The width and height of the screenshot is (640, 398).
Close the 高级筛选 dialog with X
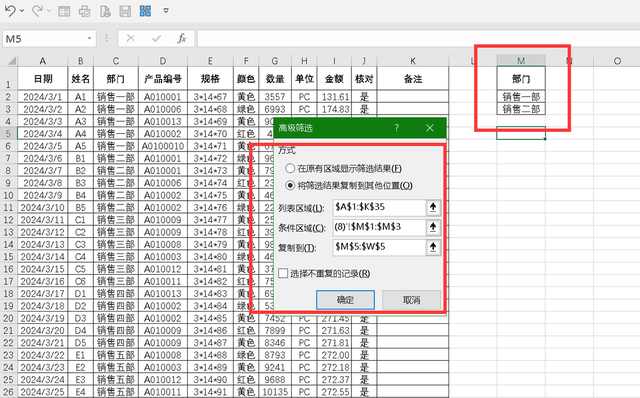430,128
